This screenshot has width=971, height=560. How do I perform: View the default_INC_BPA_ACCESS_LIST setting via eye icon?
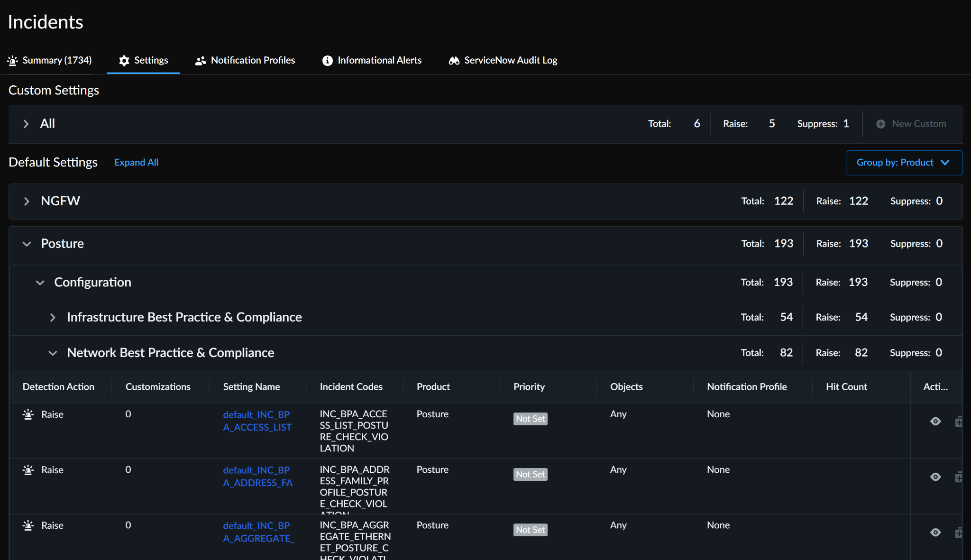point(935,422)
